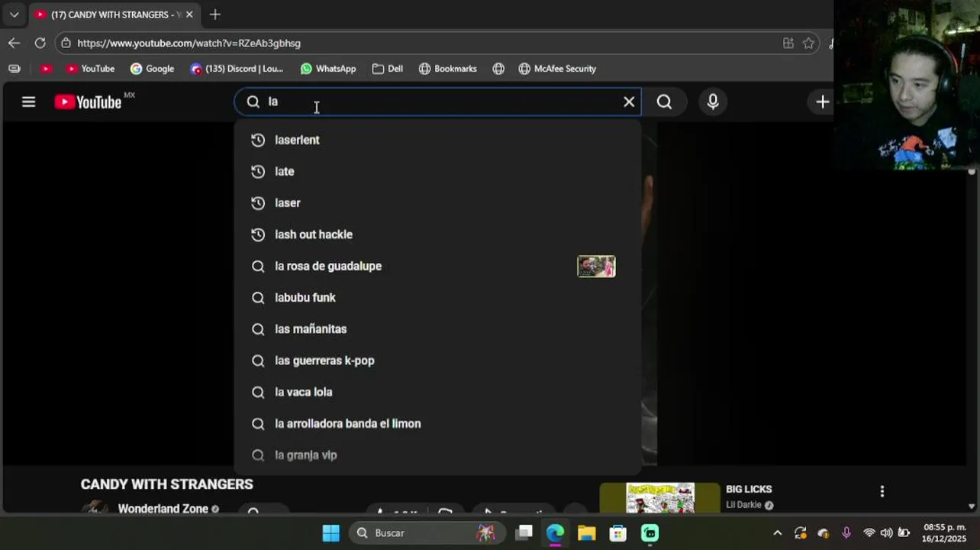Select 'late' history suggestion

437,171
